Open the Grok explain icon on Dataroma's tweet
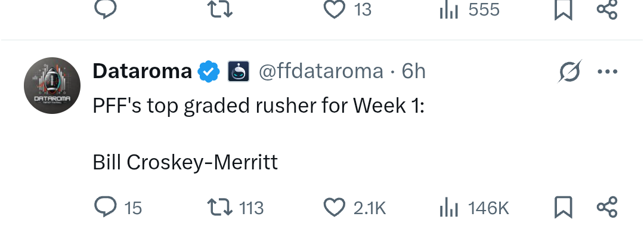This screenshot has height=238, width=644. [570, 72]
